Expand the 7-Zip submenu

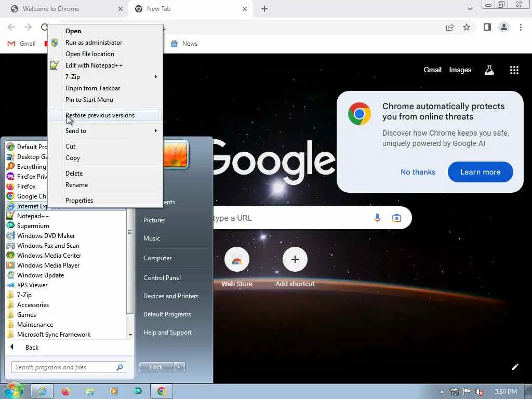[x=105, y=77]
